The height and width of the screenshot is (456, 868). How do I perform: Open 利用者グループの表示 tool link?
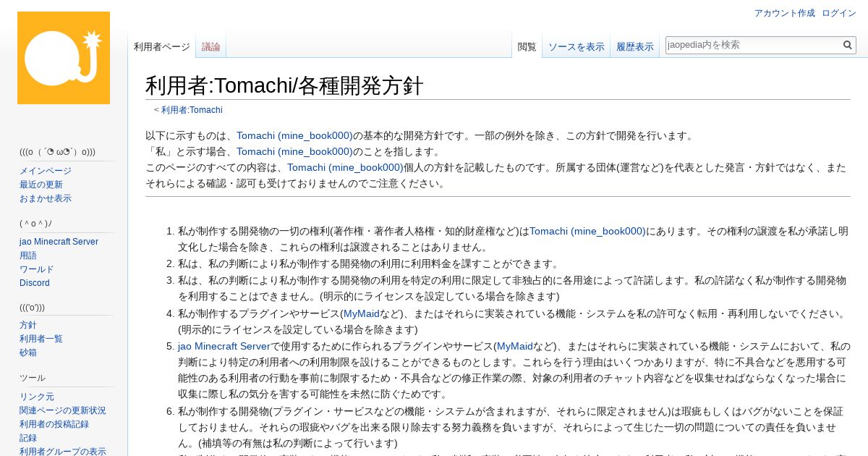(x=63, y=452)
